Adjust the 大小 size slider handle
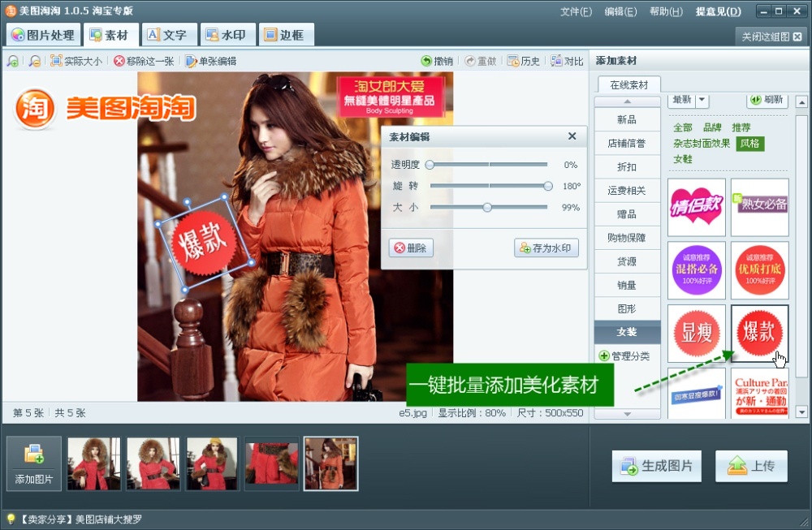Image resolution: width=812 pixels, height=530 pixels. pos(487,207)
